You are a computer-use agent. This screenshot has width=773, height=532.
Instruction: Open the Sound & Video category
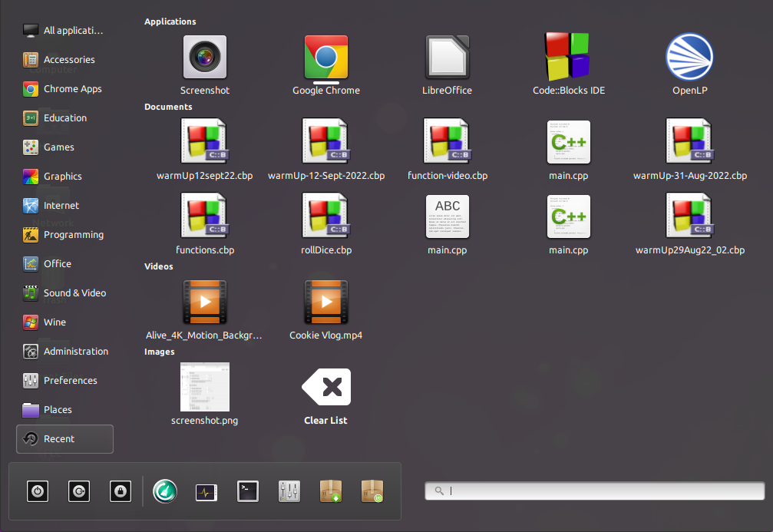pyautogui.click(x=64, y=293)
